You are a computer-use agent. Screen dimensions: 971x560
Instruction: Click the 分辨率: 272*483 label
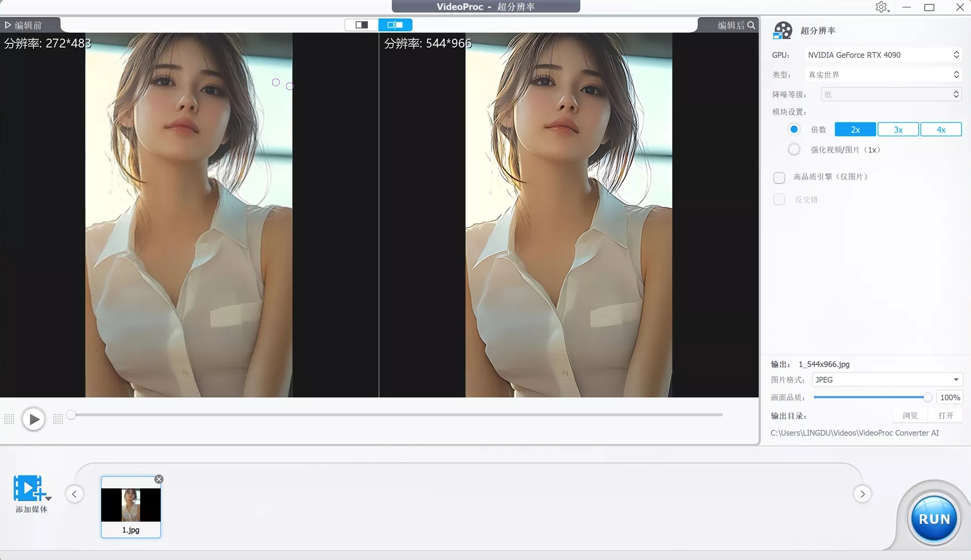tap(47, 43)
